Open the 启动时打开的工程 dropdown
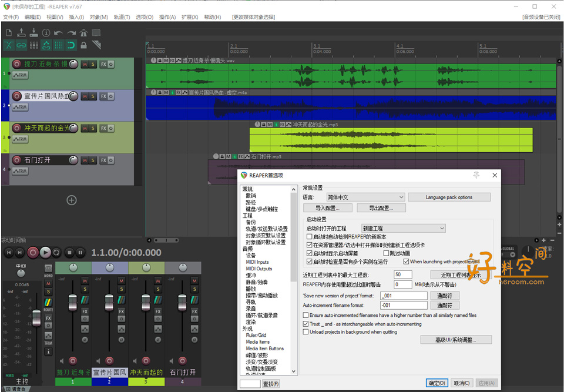This screenshot has height=392, width=564. point(404,228)
